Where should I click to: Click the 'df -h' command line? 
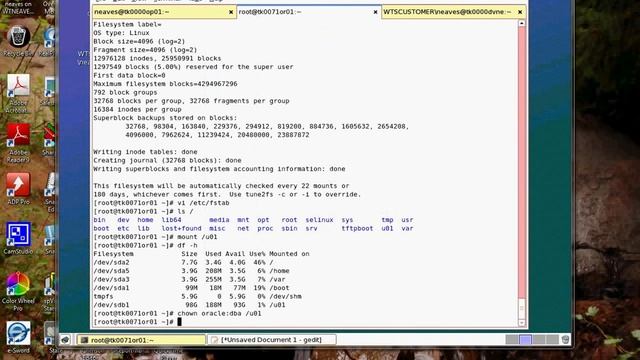(145, 245)
